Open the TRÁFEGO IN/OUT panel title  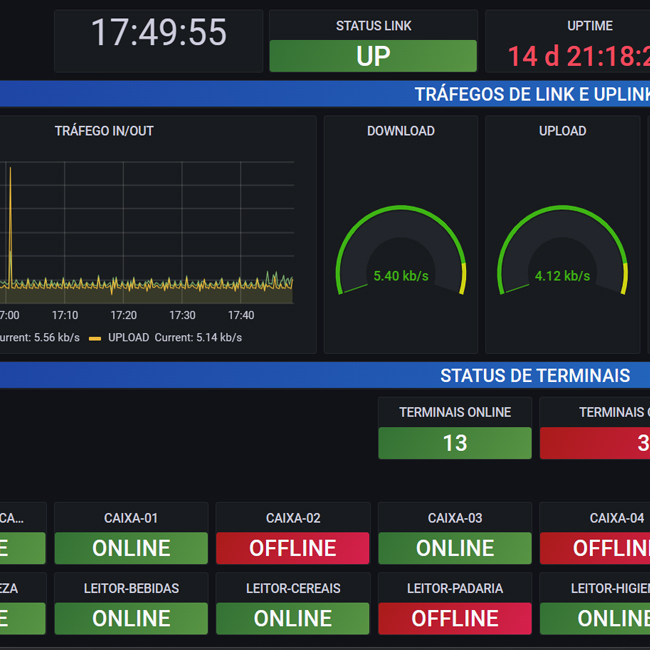(x=104, y=131)
